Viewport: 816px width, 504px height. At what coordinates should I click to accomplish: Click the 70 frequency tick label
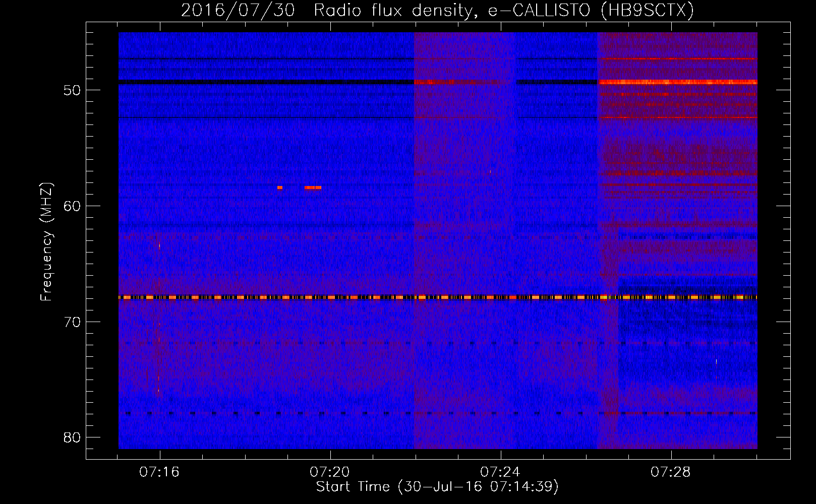coord(72,322)
